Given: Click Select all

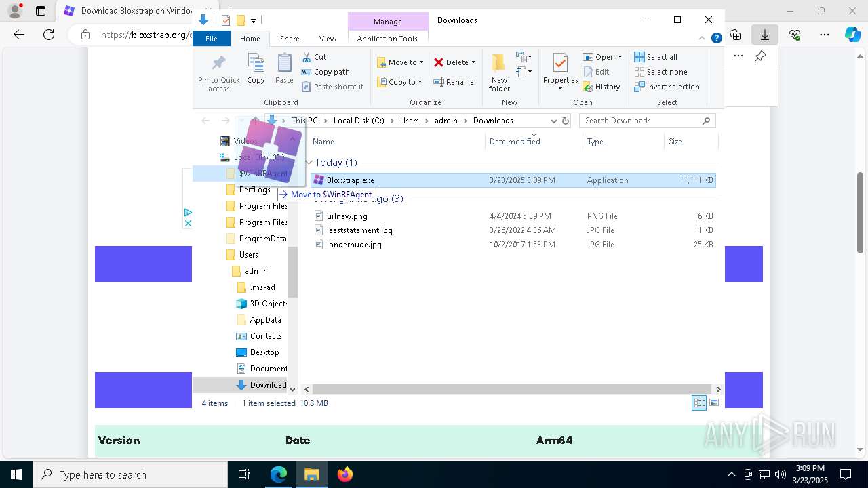Looking at the screenshot, I should (656, 57).
